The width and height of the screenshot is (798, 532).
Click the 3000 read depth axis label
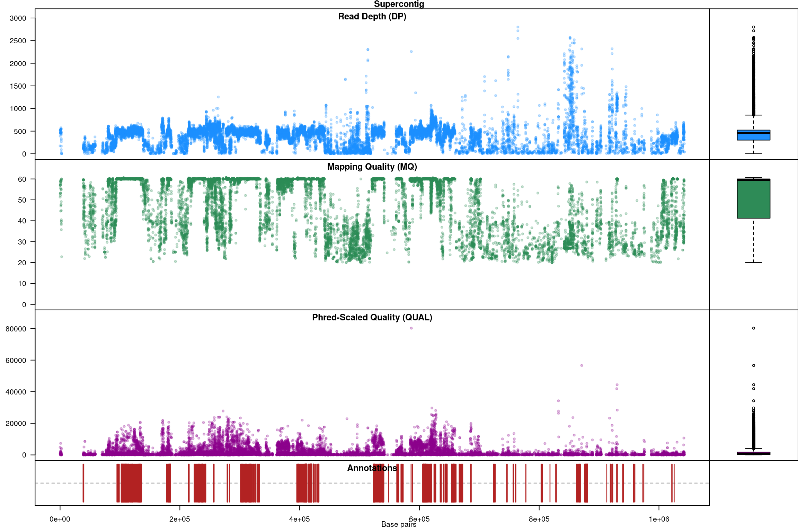pyautogui.click(x=18, y=18)
